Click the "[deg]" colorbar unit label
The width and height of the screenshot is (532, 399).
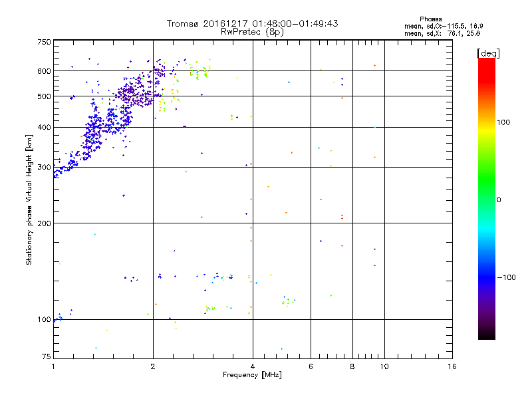(x=488, y=53)
